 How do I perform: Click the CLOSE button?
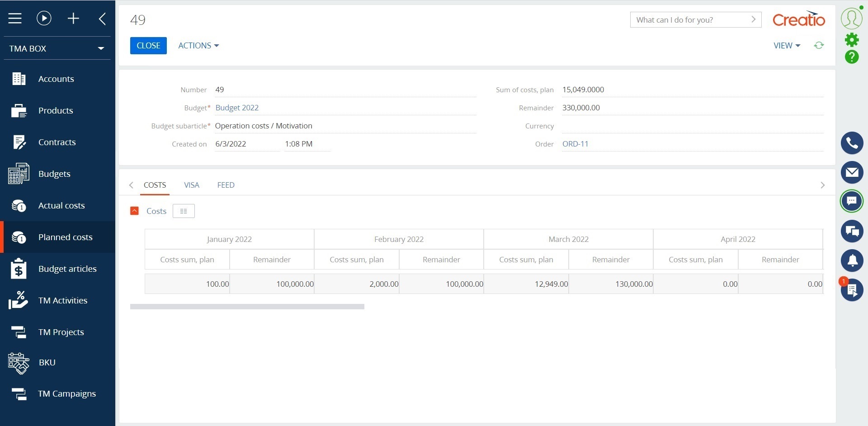tap(148, 45)
